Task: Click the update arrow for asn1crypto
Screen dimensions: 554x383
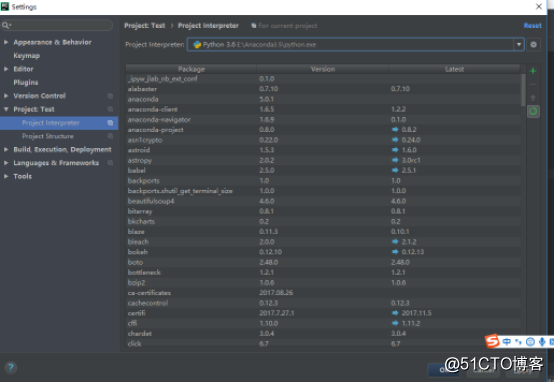Action: [395, 140]
